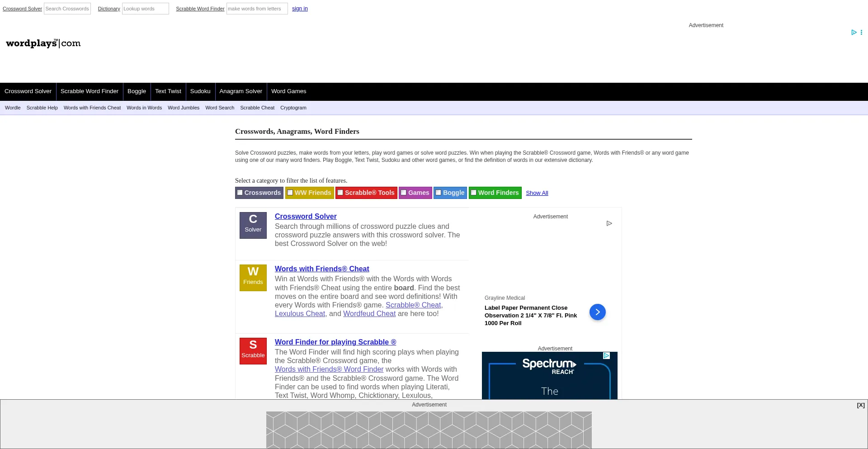Open Word Finder for playing Scrabble heading
Image resolution: width=868 pixels, height=449 pixels.
click(x=335, y=342)
